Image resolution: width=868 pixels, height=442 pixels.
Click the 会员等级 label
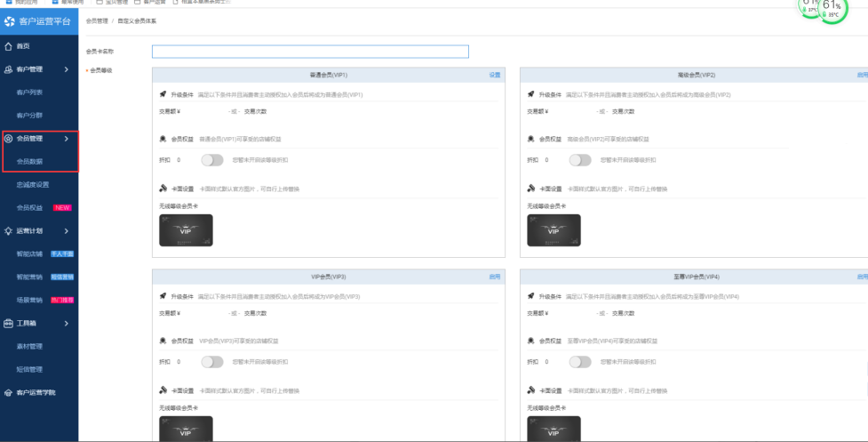click(100, 70)
